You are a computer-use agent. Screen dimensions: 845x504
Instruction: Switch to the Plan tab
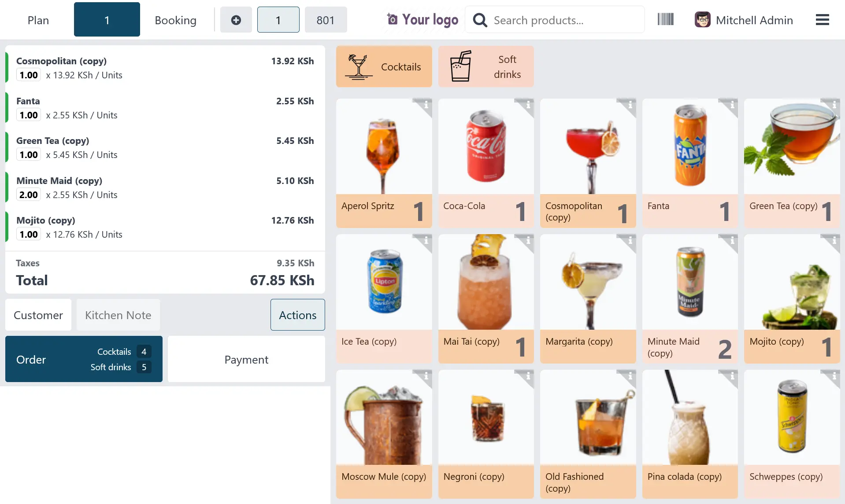[x=38, y=20]
